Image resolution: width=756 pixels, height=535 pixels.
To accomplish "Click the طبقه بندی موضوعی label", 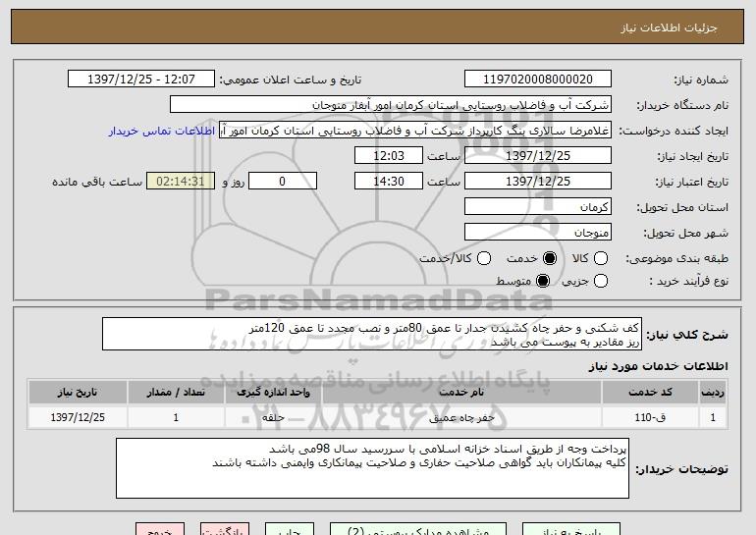I will [676, 259].
